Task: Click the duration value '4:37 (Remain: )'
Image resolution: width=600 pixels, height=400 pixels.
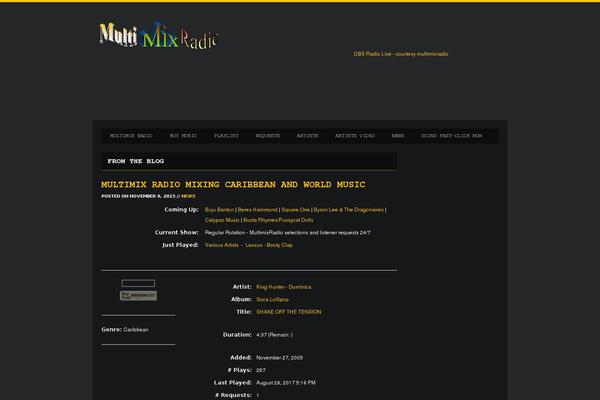Action: tap(274, 335)
